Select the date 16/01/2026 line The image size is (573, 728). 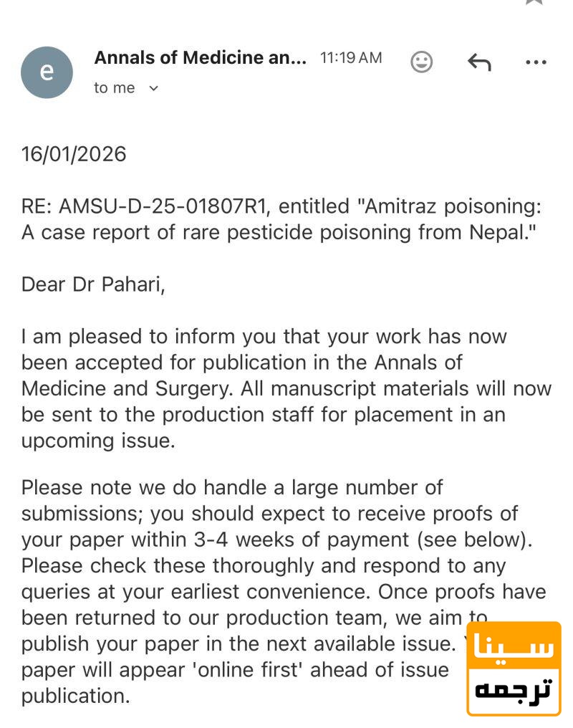click(74, 154)
